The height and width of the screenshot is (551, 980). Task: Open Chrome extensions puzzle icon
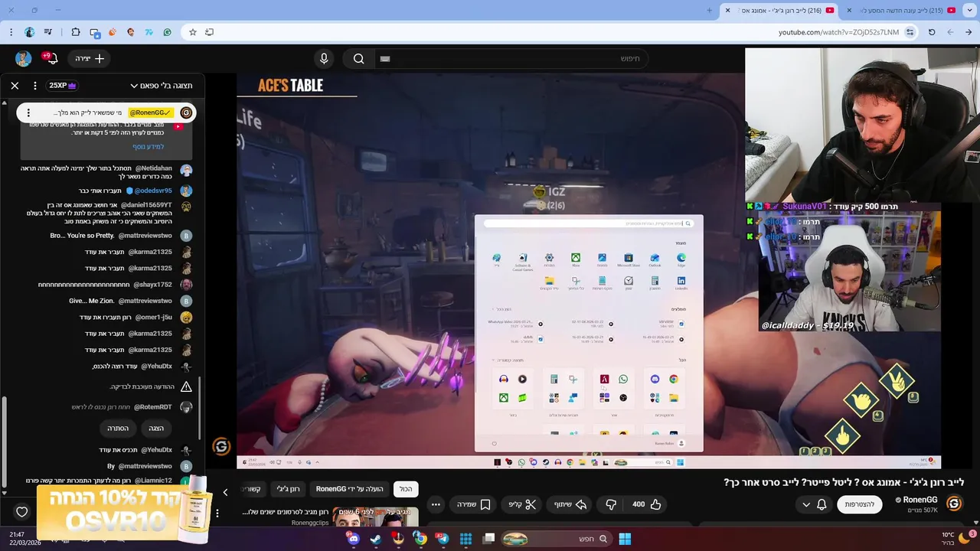pyautogui.click(x=75, y=32)
